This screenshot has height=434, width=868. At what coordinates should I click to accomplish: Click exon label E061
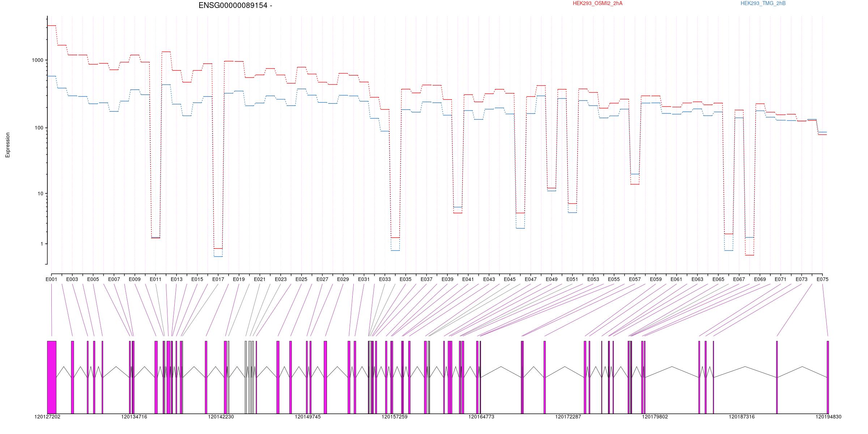point(676,279)
